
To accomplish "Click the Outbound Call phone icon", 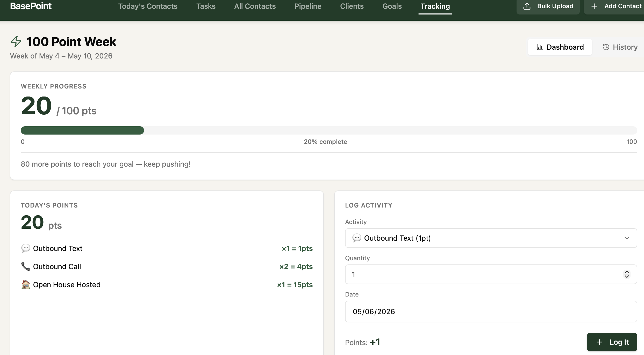I will 26,266.
